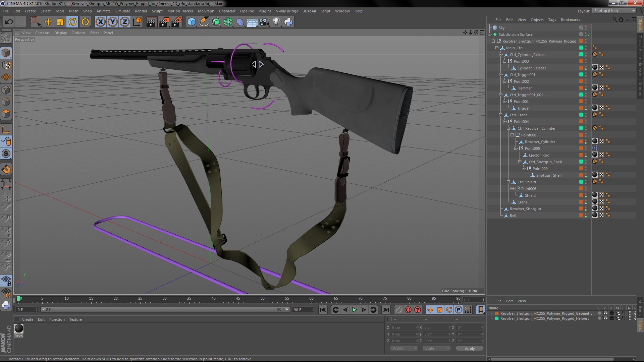Click the Revo material swatch
Image resolution: width=644 pixels, height=362 pixels.
[x=19, y=328]
